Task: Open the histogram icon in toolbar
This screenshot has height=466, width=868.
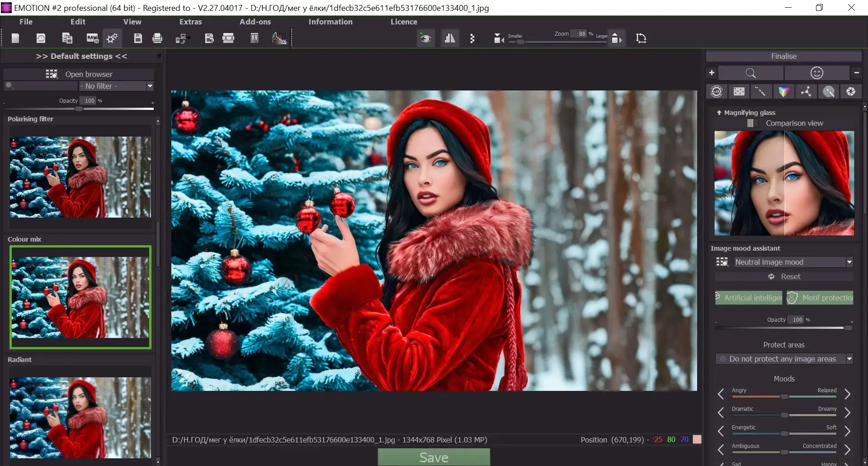Action: (279, 38)
